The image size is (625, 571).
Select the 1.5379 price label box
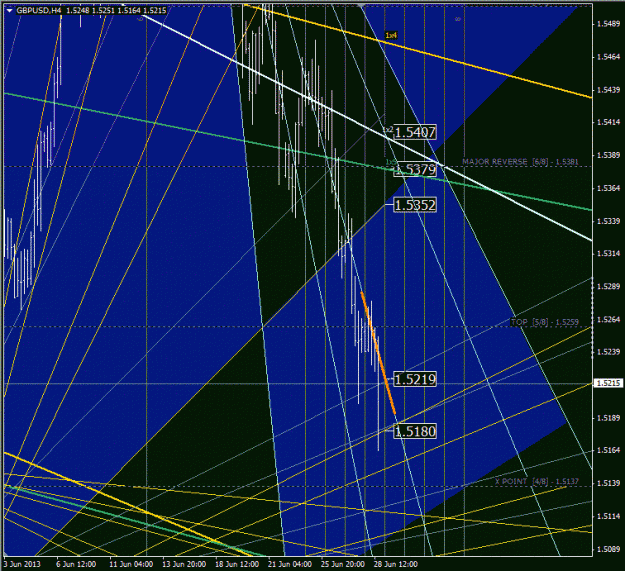415,170
